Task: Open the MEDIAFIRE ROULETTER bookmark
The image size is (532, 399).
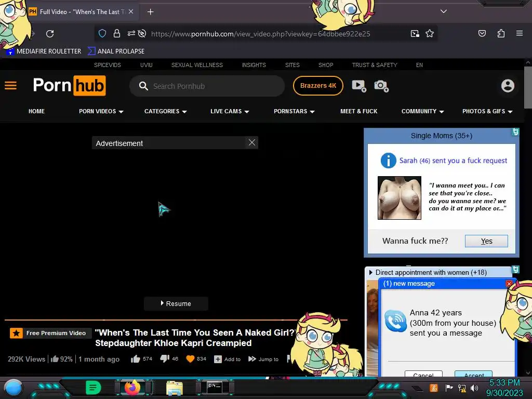Action: [x=44, y=51]
